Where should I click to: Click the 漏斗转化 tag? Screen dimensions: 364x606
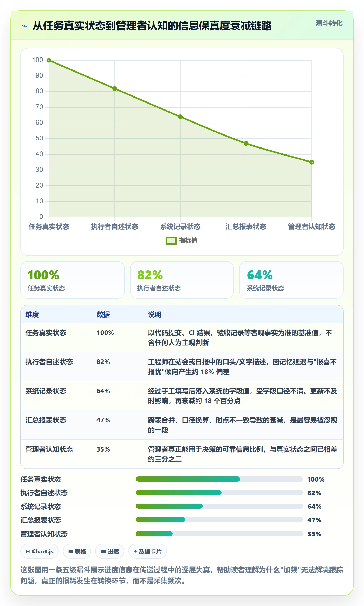[x=329, y=23]
